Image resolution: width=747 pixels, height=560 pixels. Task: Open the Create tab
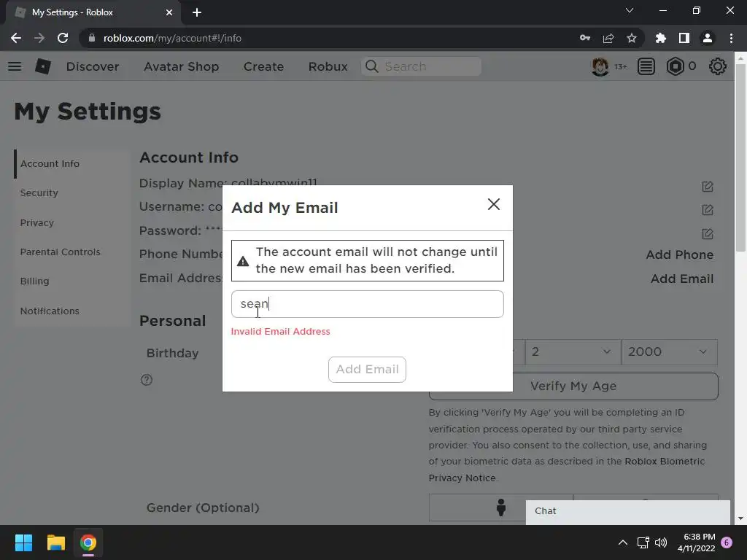point(263,66)
